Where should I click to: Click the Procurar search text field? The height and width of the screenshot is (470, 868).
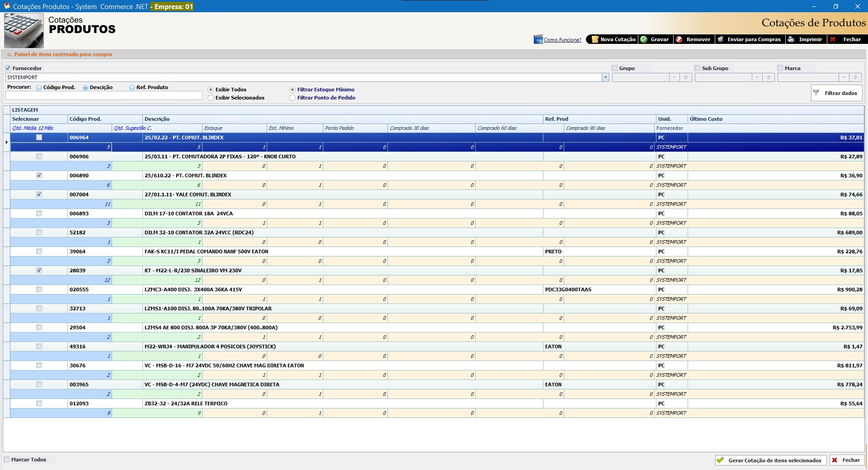point(104,95)
